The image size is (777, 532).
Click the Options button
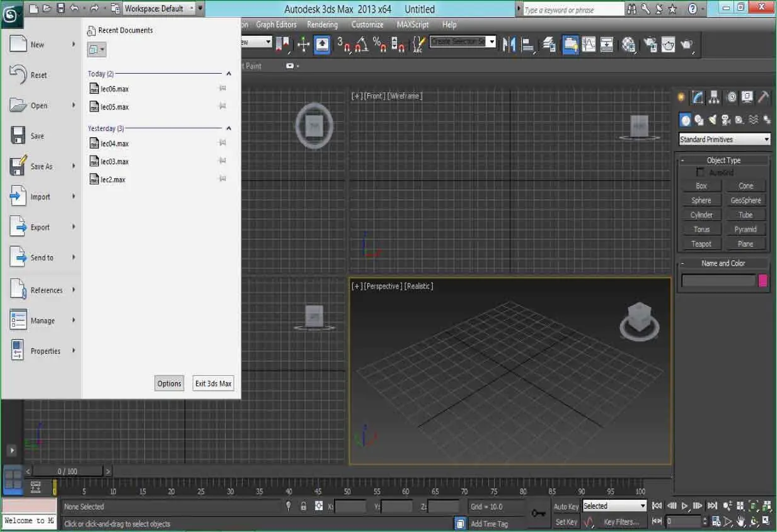coord(170,383)
